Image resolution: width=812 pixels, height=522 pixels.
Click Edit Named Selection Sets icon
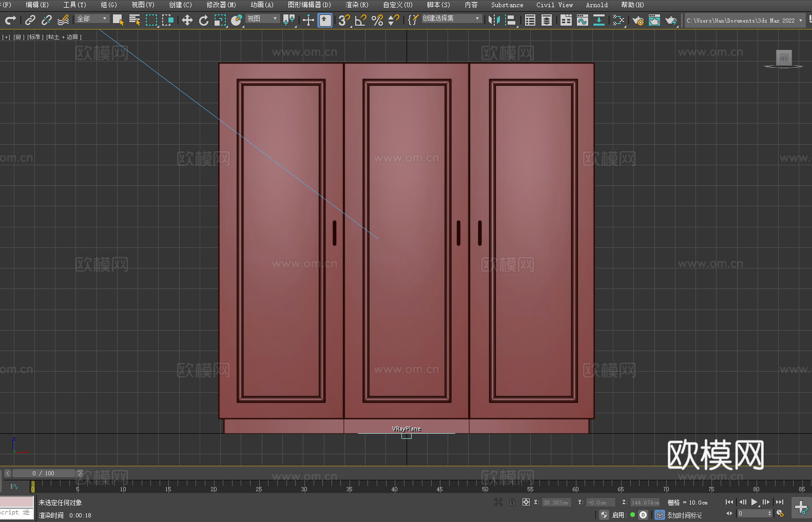(x=413, y=20)
